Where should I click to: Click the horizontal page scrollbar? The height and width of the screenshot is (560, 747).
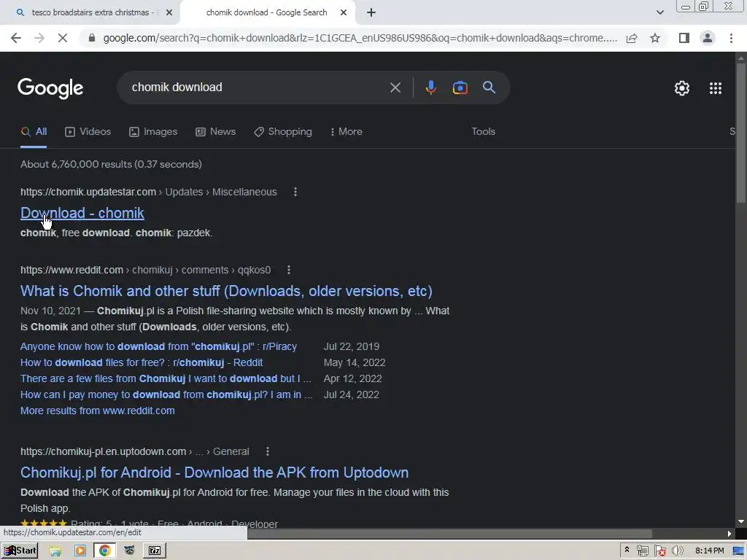coord(449,534)
